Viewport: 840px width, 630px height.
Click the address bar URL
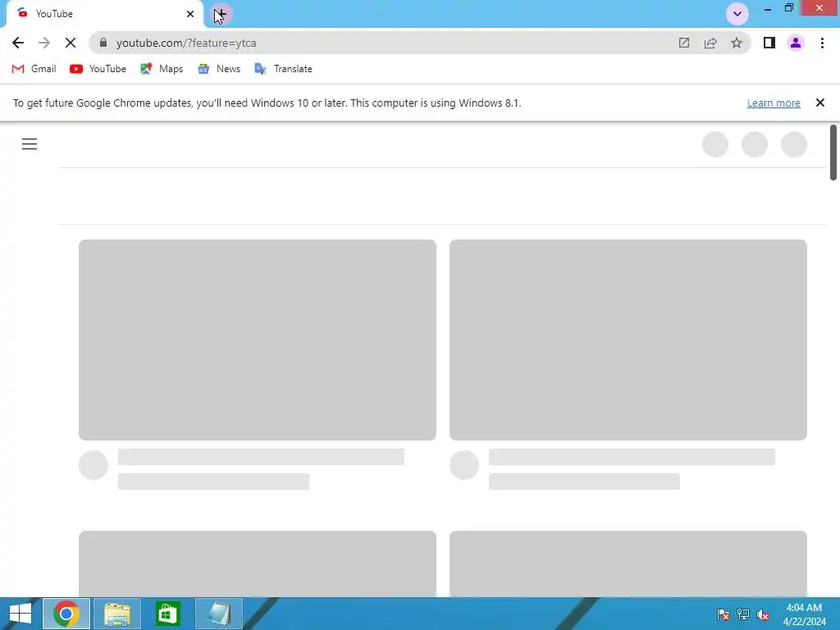coord(186,43)
